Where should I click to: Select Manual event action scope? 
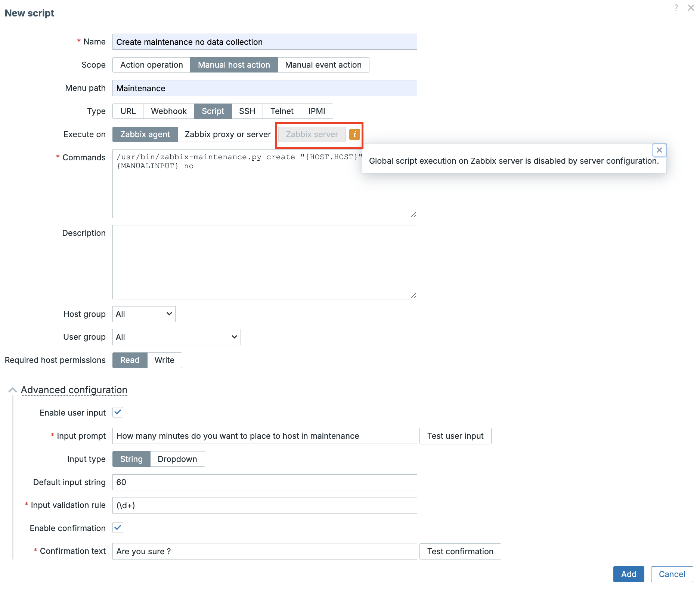[323, 65]
